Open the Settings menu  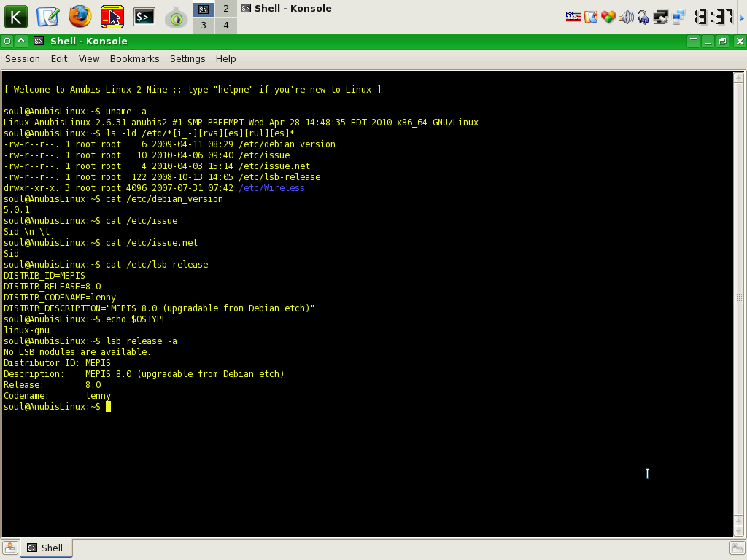tap(187, 58)
